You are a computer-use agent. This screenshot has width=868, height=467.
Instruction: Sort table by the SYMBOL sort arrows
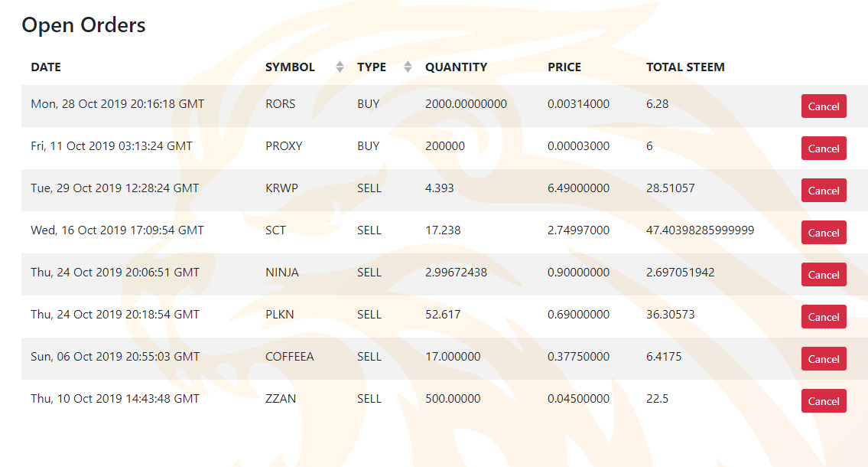click(340, 67)
